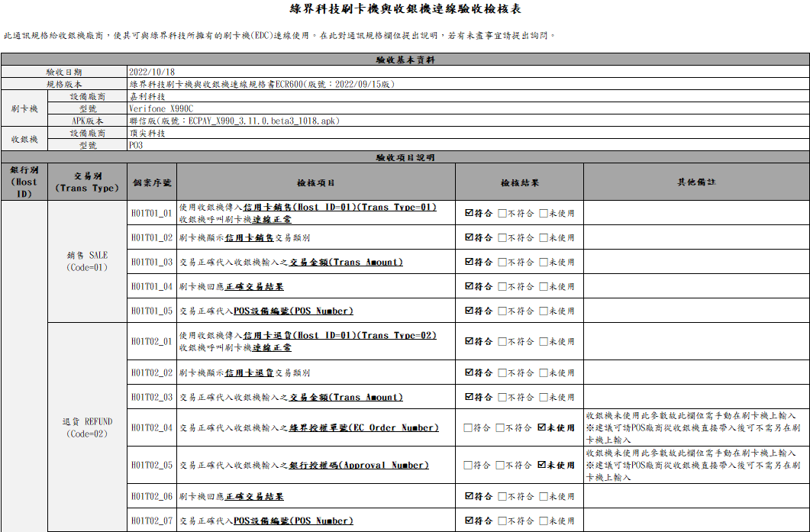
Task: Check 符合 for row H01T02_04
Action: [470, 427]
